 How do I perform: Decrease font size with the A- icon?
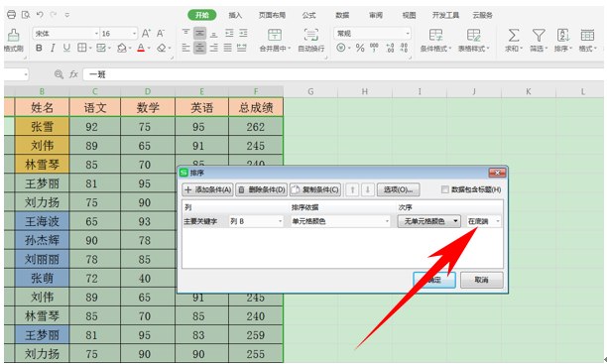pos(161,34)
